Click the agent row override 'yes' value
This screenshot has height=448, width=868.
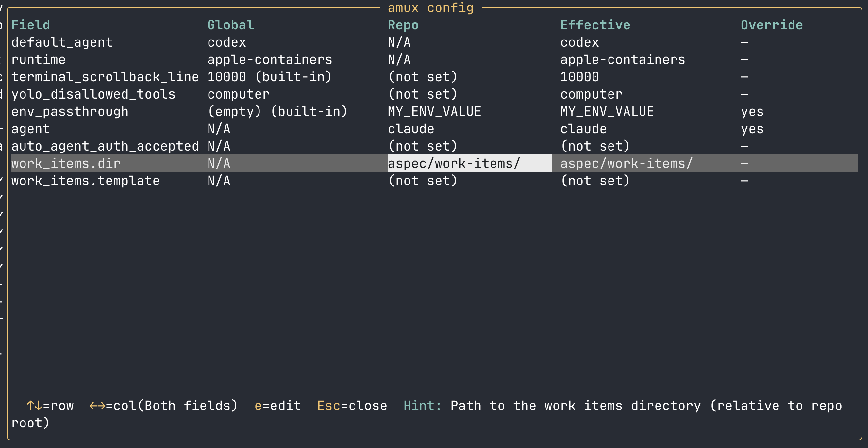(752, 129)
